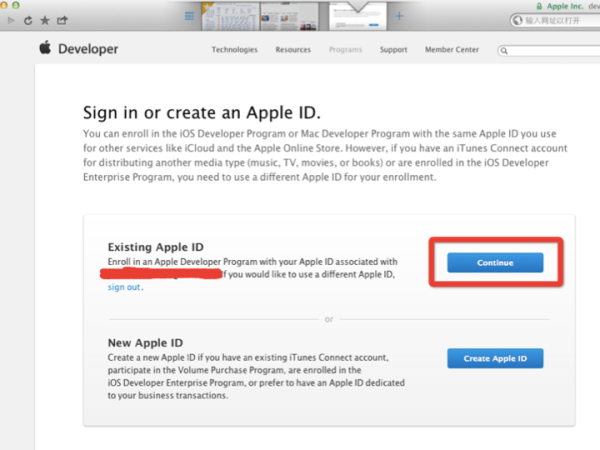This screenshot has width=600, height=450.
Task: Add a new tab with the plus icon
Action: pos(399,16)
